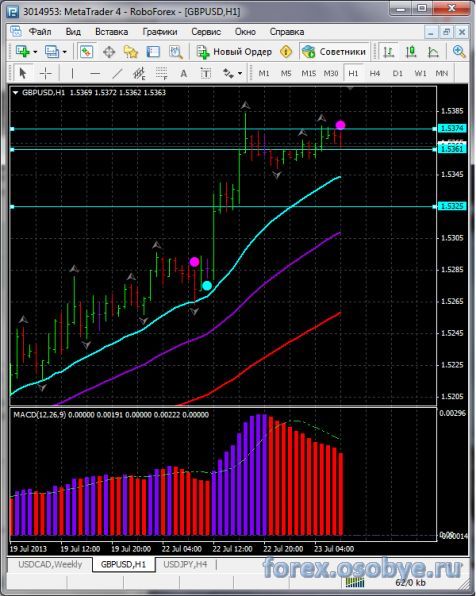The image size is (476, 596).
Task: Click the magenta dot marker at top right
Action: [x=340, y=125]
